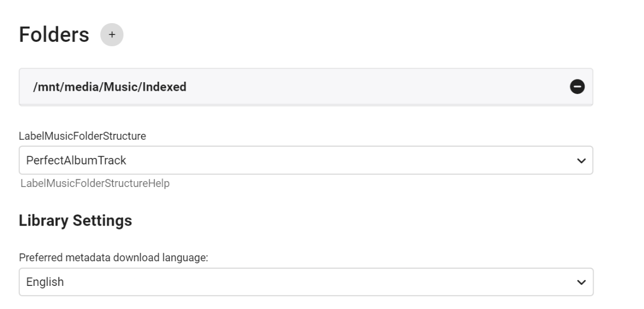The width and height of the screenshot is (644, 309).
Task: Click the arrow on the metadata language dropdown
Action: click(580, 282)
